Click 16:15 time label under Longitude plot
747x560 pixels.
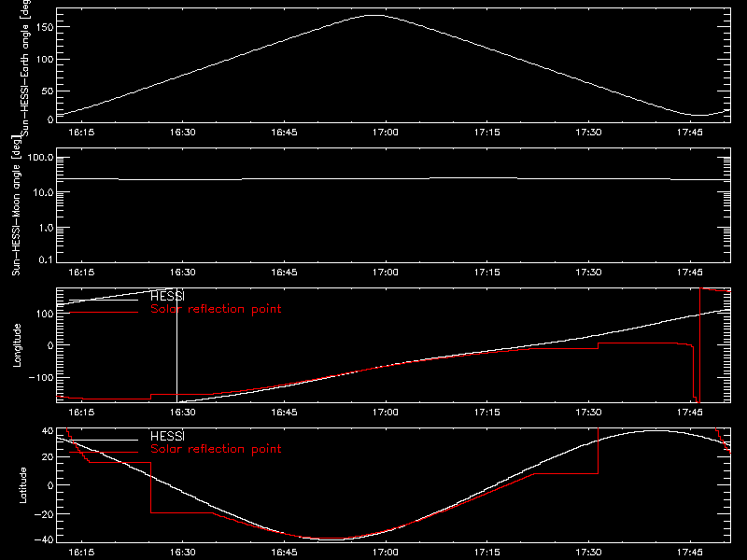pos(81,412)
